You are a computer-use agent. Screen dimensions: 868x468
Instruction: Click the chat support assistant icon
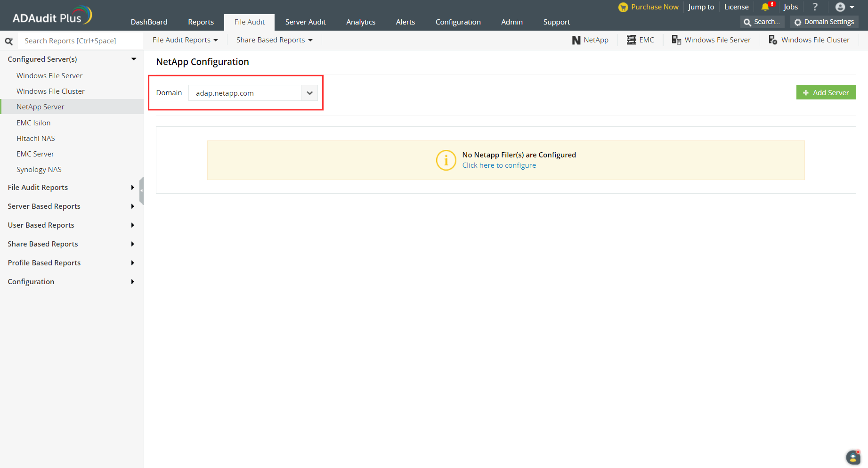pos(853,457)
